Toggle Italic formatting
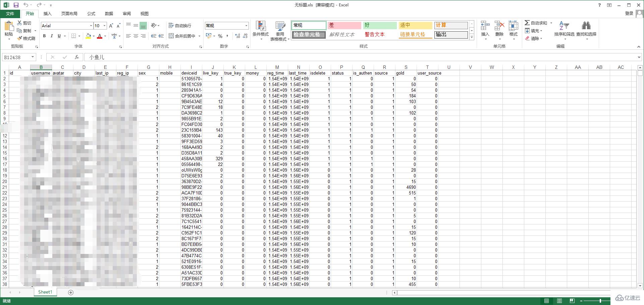This screenshot has width=644, height=305. click(x=52, y=36)
